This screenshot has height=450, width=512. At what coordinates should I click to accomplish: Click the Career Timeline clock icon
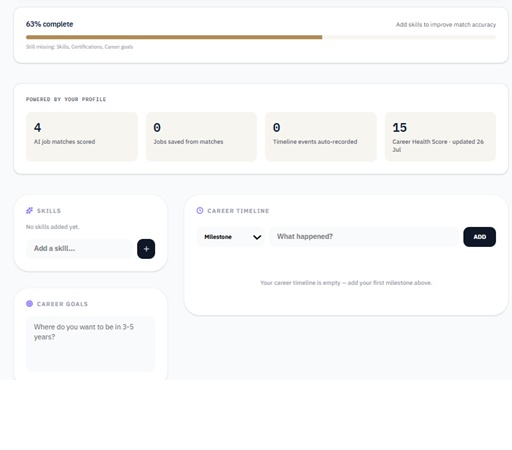pos(200,211)
